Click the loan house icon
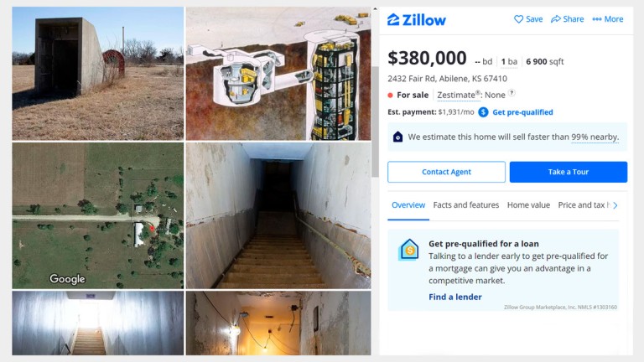This screenshot has width=644, height=362. (408, 249)
